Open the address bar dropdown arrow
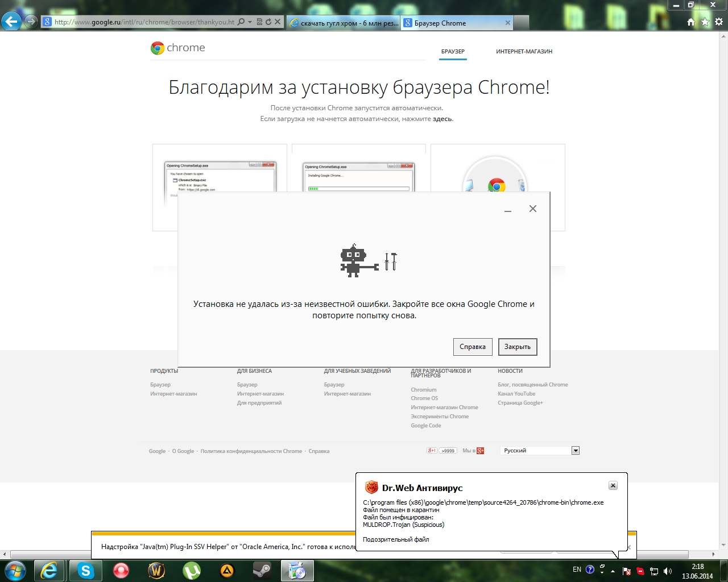Image resolution: width=728 pixels, height=582 pixels. pos(250,22)
